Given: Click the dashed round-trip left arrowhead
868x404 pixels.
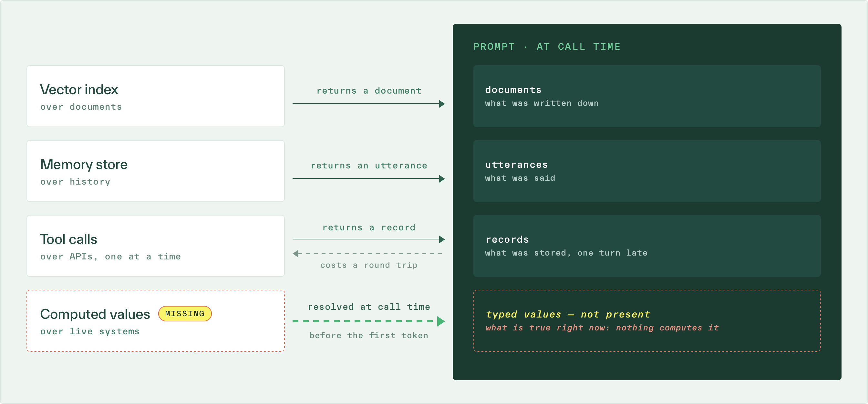Looking at the screenshot, I should [x=295, y=254].
